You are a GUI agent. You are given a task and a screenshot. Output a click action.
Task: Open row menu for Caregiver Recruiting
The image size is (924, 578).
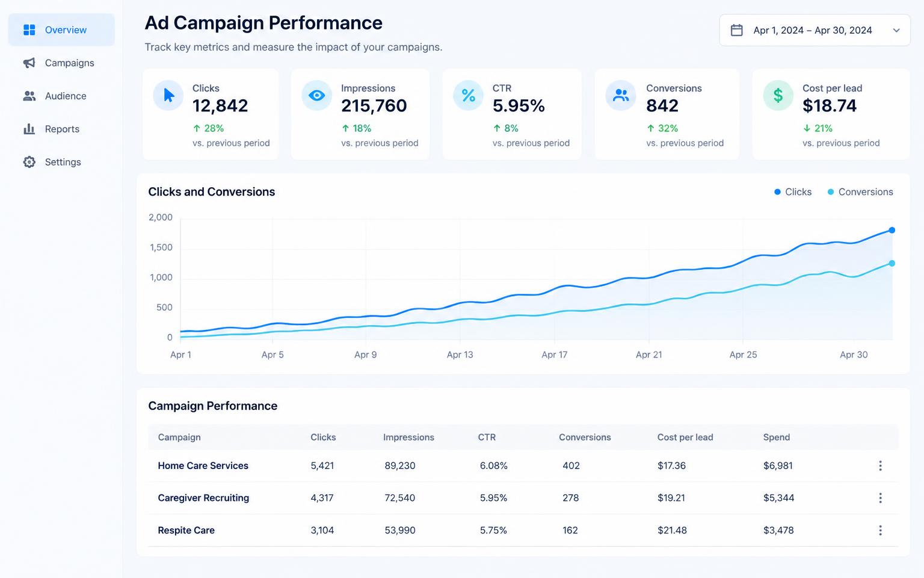880,498
